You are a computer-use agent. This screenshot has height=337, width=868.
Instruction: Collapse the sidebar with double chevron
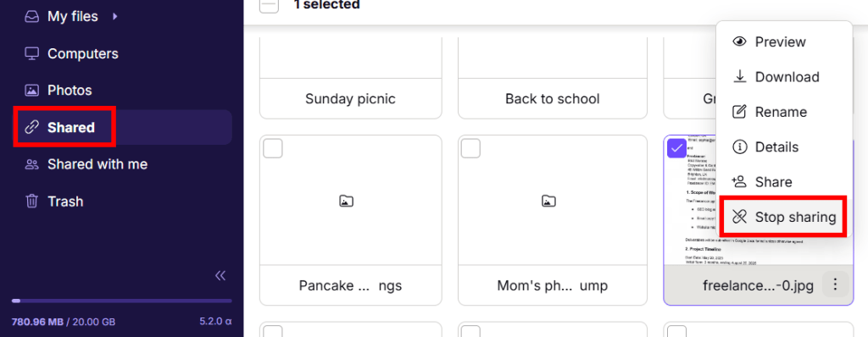[220, 275]
